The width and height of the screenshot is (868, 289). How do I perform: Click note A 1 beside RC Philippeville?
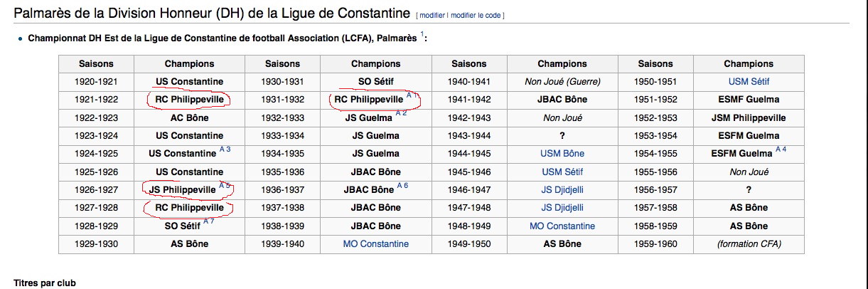414,95
